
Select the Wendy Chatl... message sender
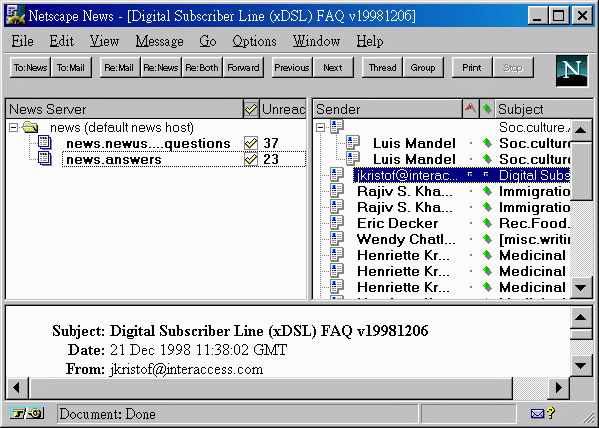coord(406,239)
